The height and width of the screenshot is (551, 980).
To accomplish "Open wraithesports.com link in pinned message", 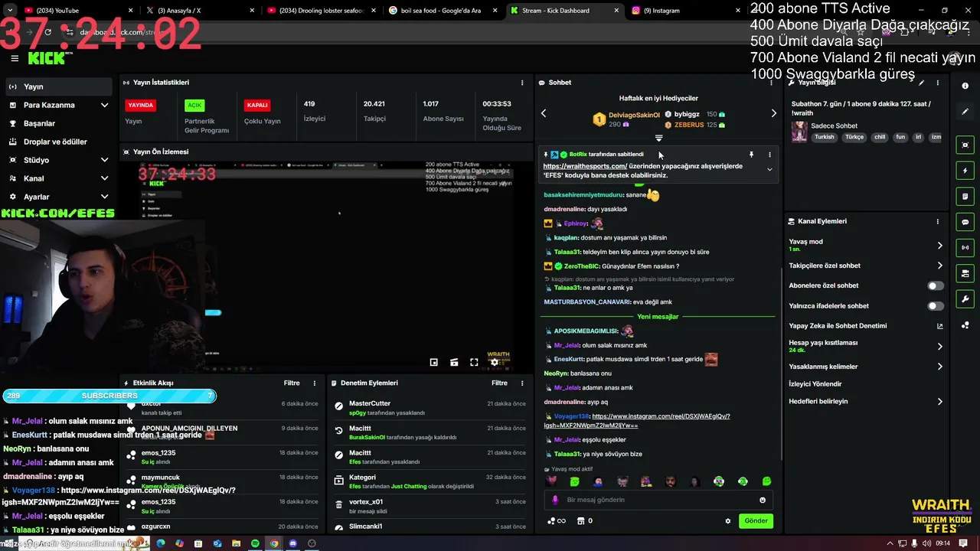I will (585, 166).
